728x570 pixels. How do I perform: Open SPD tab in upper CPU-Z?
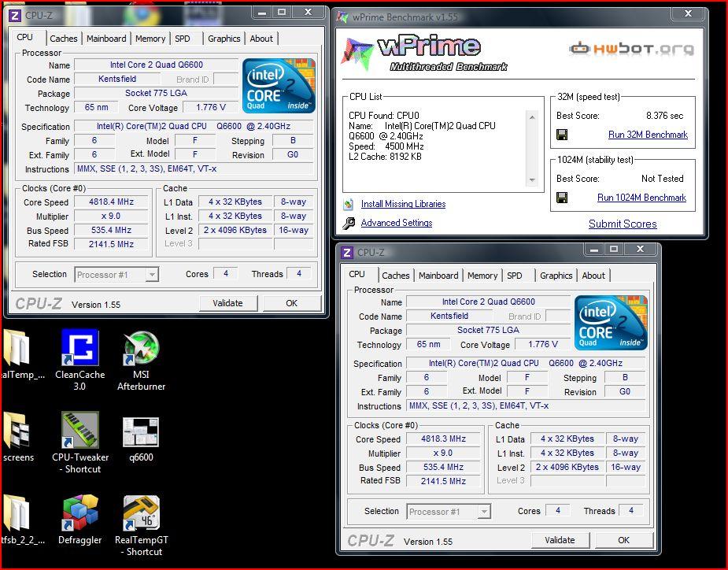[x=183, y=39]
